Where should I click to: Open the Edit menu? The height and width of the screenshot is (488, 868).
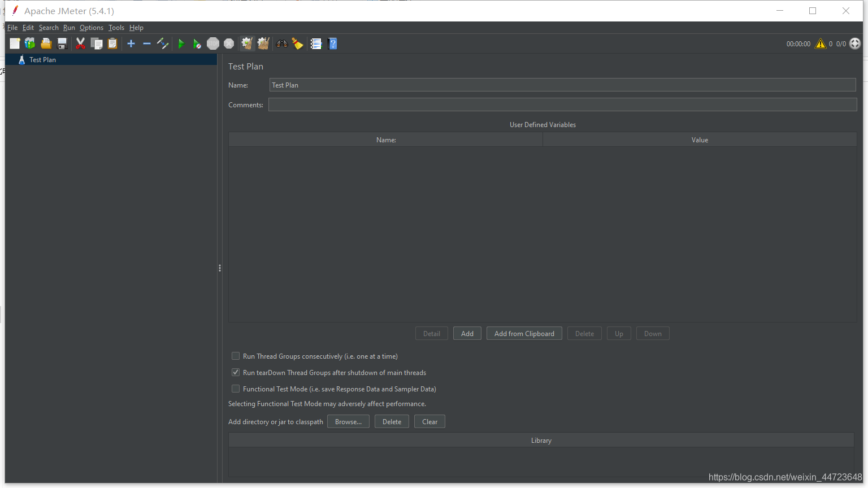[x=28, y=28]
